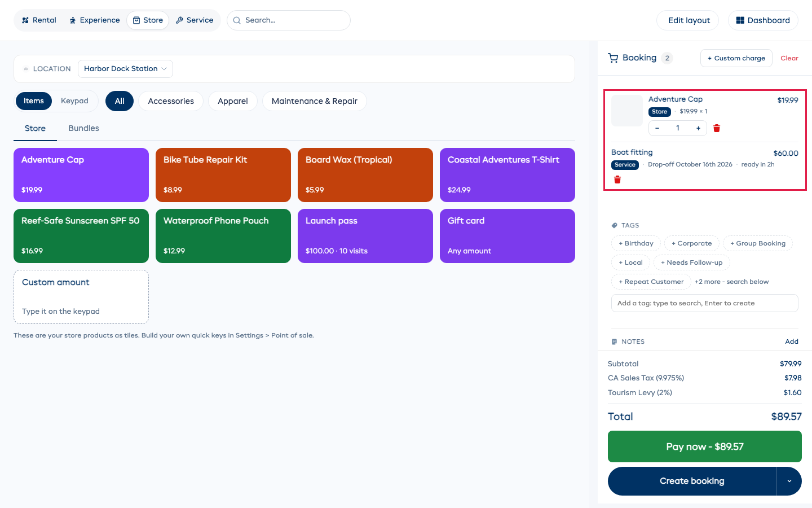The image size is (812, 508).
Task: Add Coastal Adventures T-Shirt tile
Action: click(x=507, y=175)
